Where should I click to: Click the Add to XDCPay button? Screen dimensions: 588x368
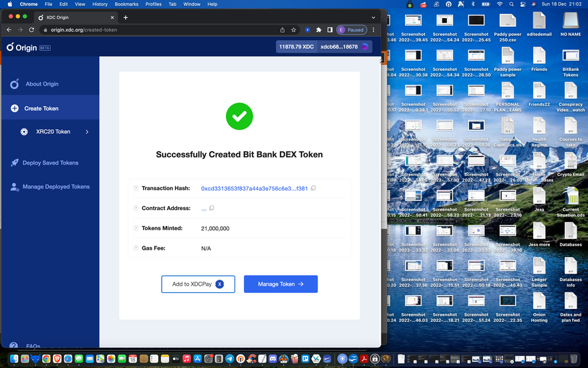point(198,284)
